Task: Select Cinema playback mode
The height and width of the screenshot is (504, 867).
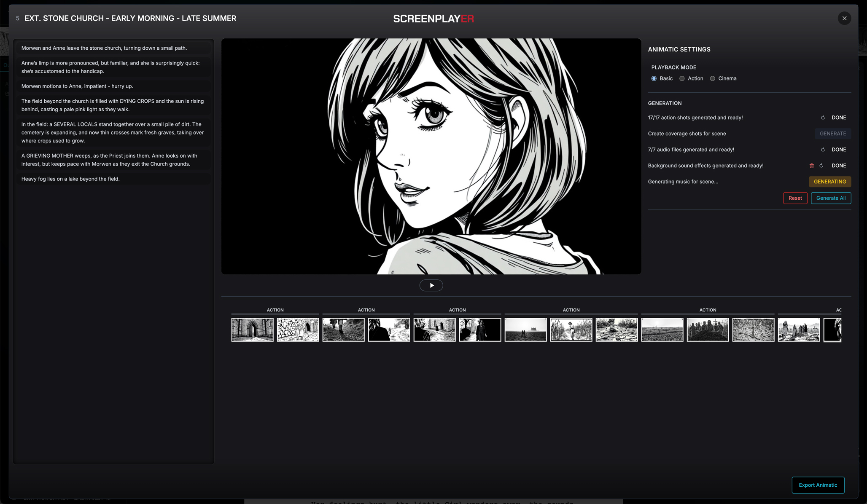Action: click(713, 78)
